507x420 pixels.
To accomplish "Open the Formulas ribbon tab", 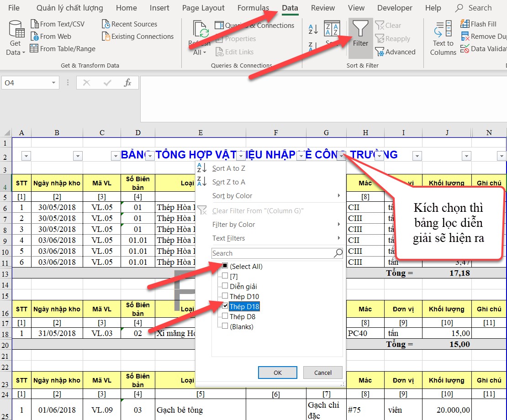I will pos(253,8).
